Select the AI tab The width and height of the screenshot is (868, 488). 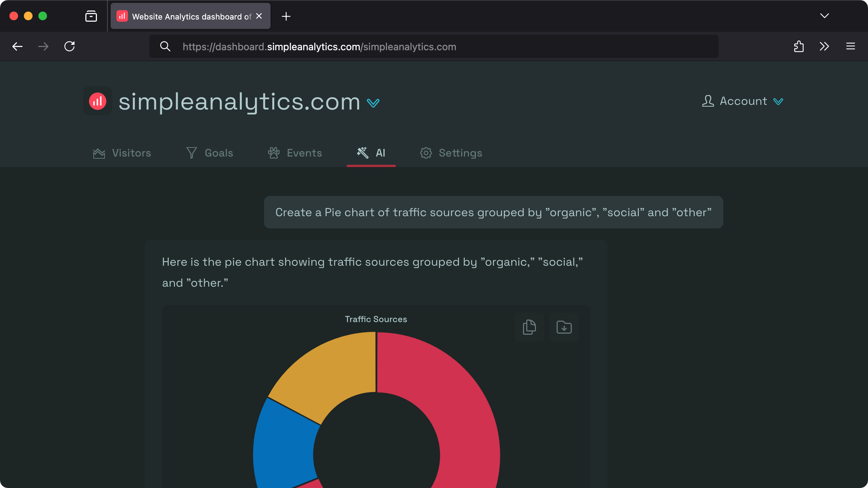[371, 153]
